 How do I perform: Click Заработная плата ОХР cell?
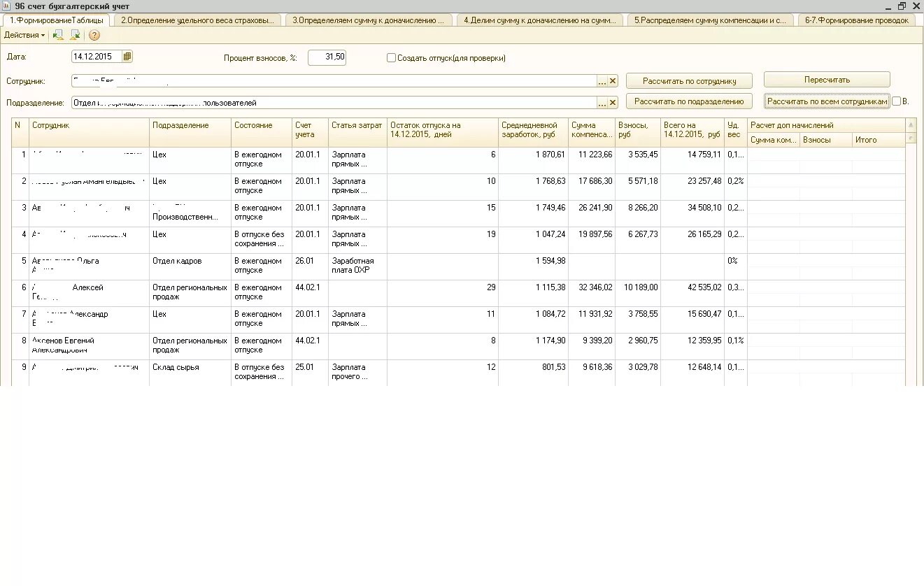[357, 266]
